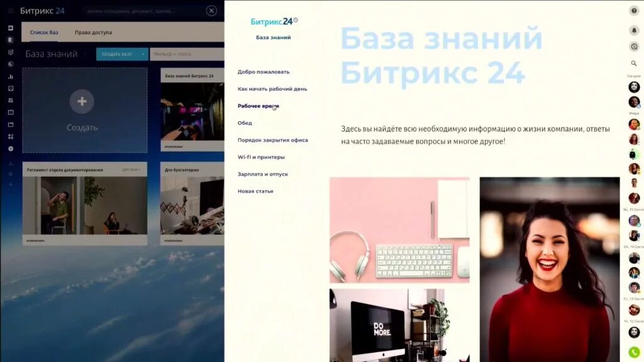Screen dimensions: 644x362
Task: Click the message box icon below bar chart
Action: (x=11, y=88)
